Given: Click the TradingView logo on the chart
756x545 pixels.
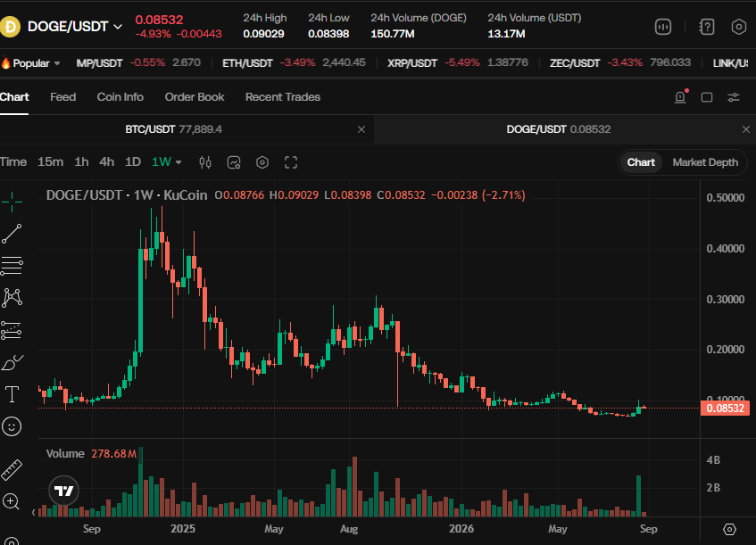Looking at the screenshot, I should pyautogui.click(x=63, y=491).
